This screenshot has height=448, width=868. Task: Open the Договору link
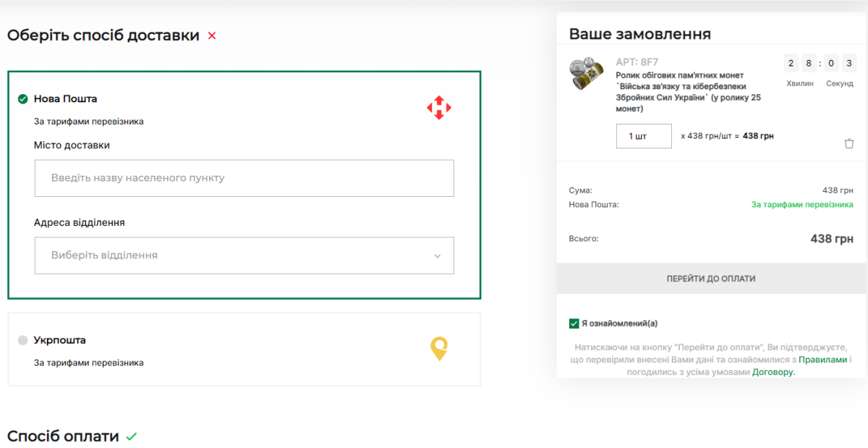773,372
